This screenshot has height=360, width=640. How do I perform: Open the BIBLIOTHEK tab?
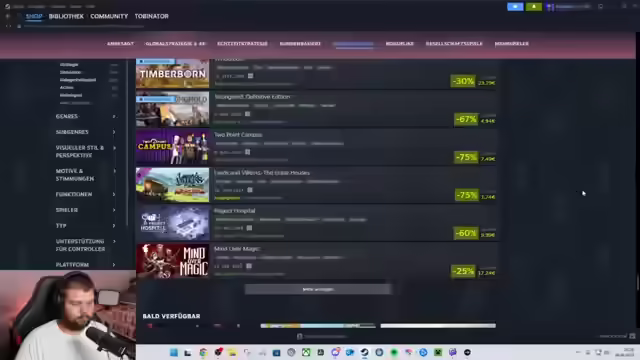(x=66, y=16)
